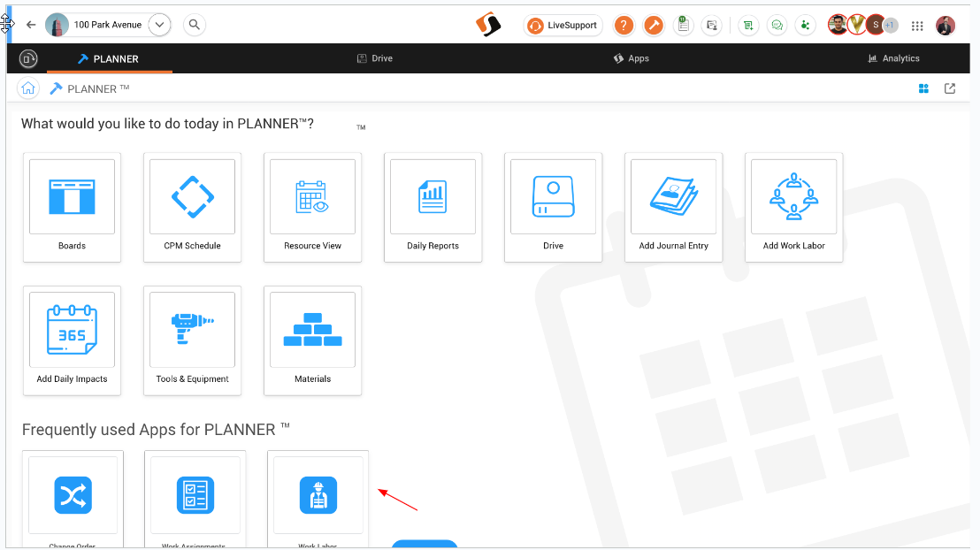
Task: Click the home breadcrumb icon
Action: coord(28,88)
